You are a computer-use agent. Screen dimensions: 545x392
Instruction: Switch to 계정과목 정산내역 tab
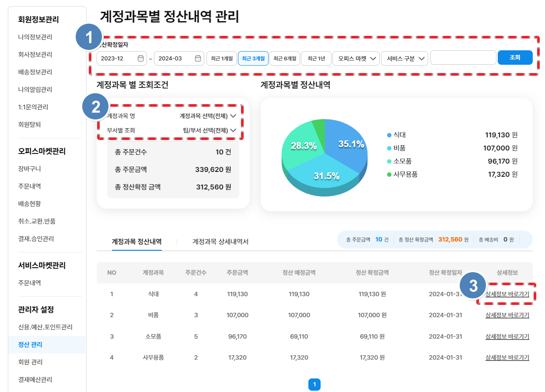[x=137, y=241]
